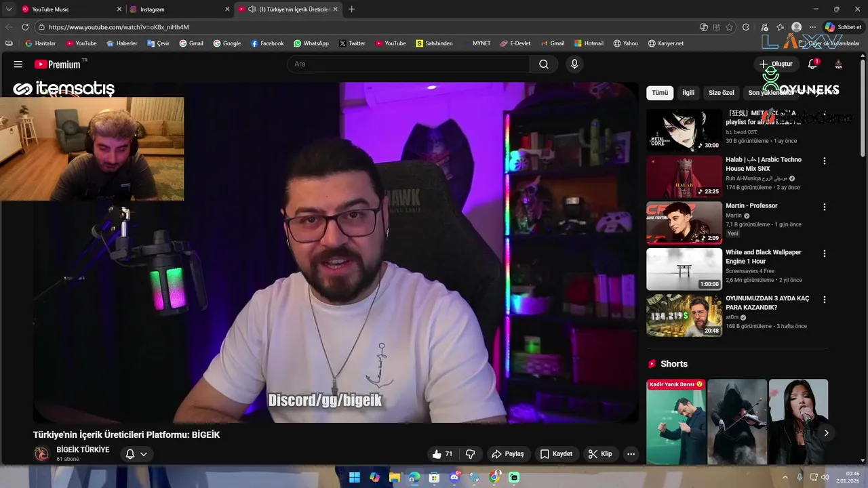Open the Martin - Professor video thumbnail

point(684,223)
